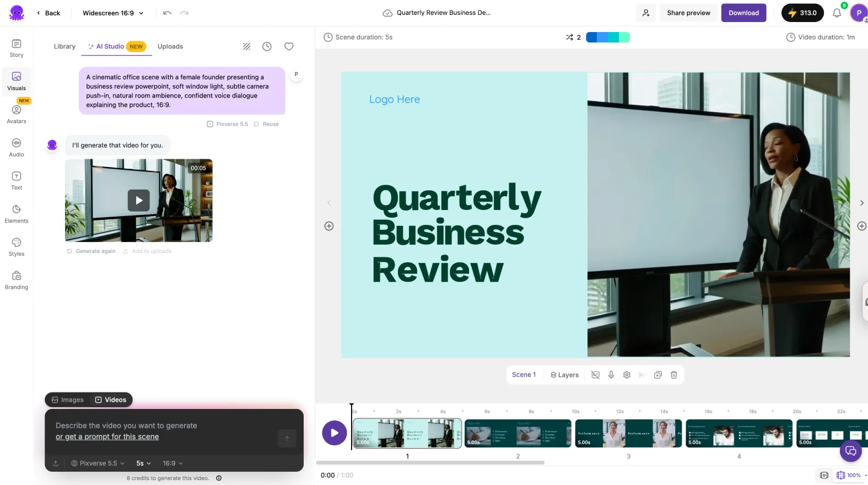The height and width of the screenshot is (485, 868).
Task: Delete the scene with trash icon
Action: tap(673, 375)
